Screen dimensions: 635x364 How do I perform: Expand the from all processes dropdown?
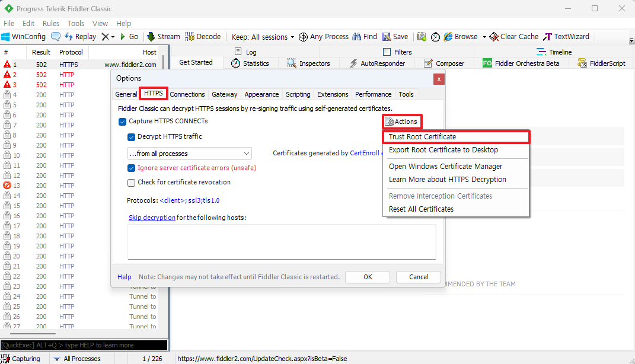point(190,154)
